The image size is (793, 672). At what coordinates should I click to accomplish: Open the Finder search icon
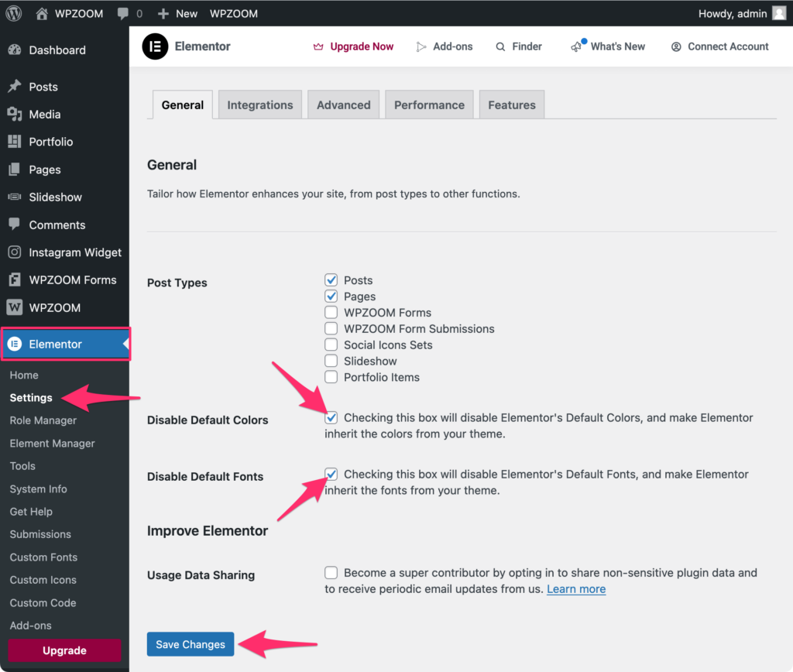point(500,46)
